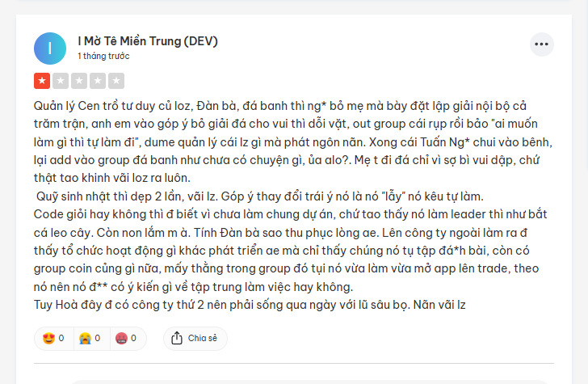React with the heart-eyes emoji
The image size is (588, 384).
[x=48, y=339]
